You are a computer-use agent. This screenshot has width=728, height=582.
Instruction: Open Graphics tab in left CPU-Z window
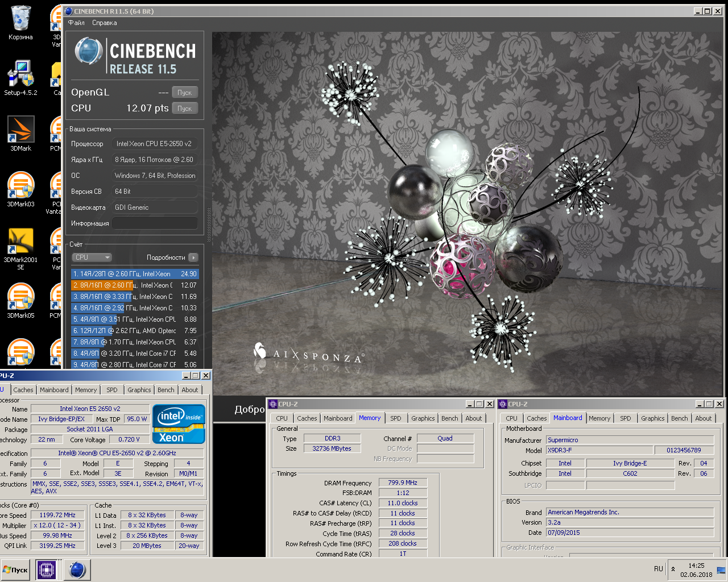(x=139, y=390)
